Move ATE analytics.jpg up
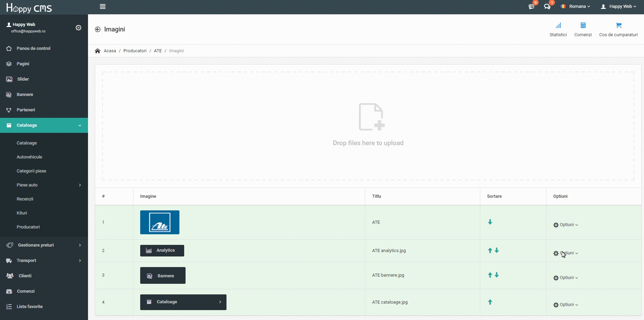The width and height of the screenshot is (644, 320). [490, 250]
